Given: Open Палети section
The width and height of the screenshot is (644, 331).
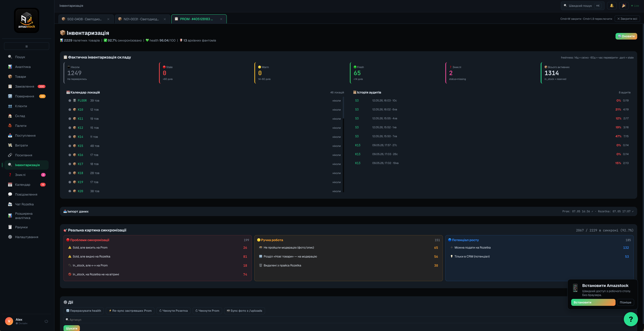Looking at the screenshot, I should pyautogui.click(x=26, y=126).
